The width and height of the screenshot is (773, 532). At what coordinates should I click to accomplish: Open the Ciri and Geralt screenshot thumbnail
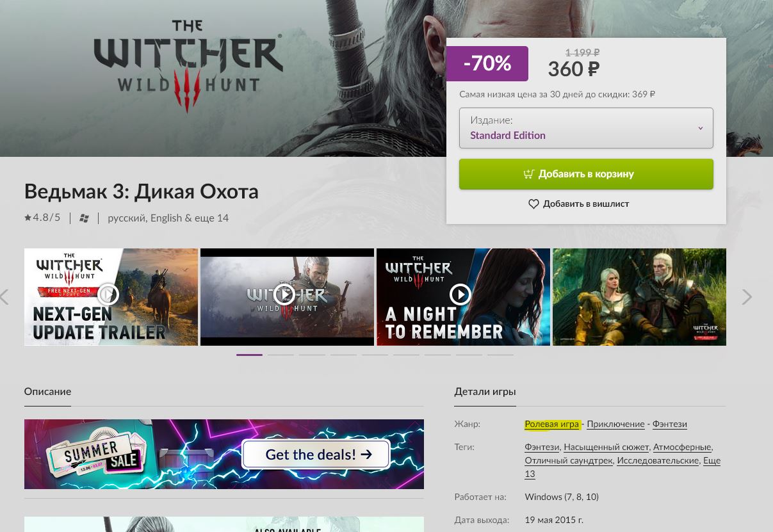(639, 297)
